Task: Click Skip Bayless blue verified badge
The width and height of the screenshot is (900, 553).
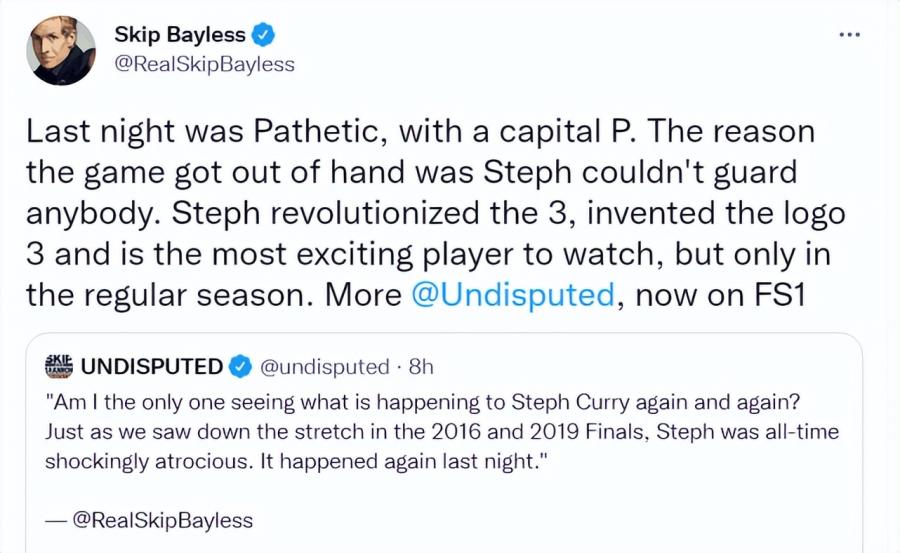Action: tap(263, 35)
